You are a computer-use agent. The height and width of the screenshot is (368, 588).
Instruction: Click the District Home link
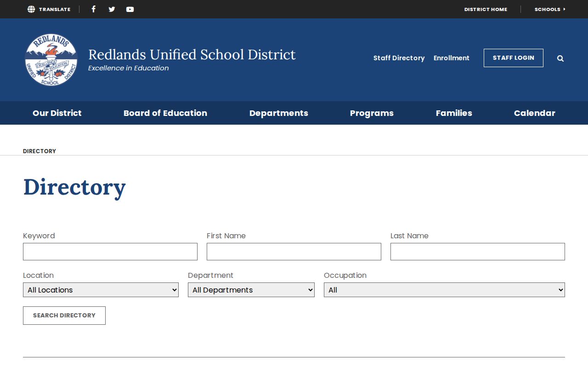point(486,9)
